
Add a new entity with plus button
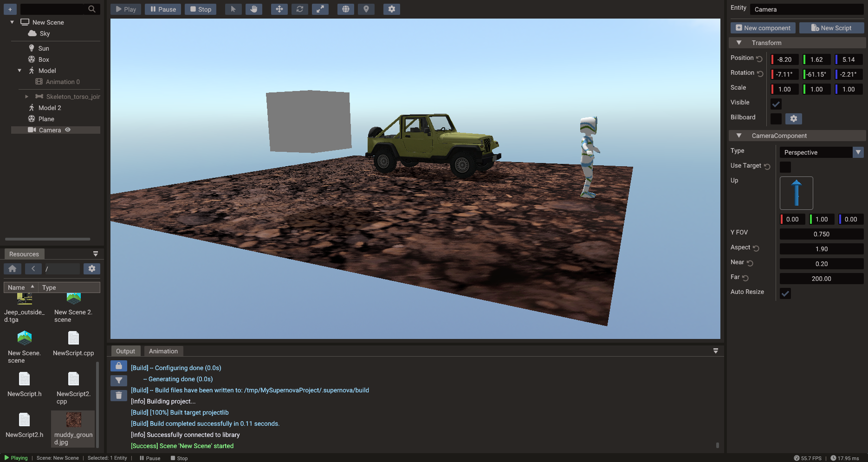[10, 9]
